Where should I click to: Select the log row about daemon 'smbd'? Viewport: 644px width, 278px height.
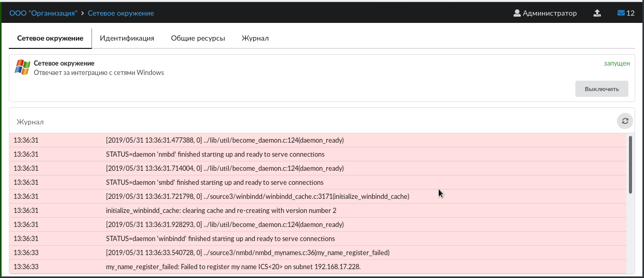click(215, 183)
